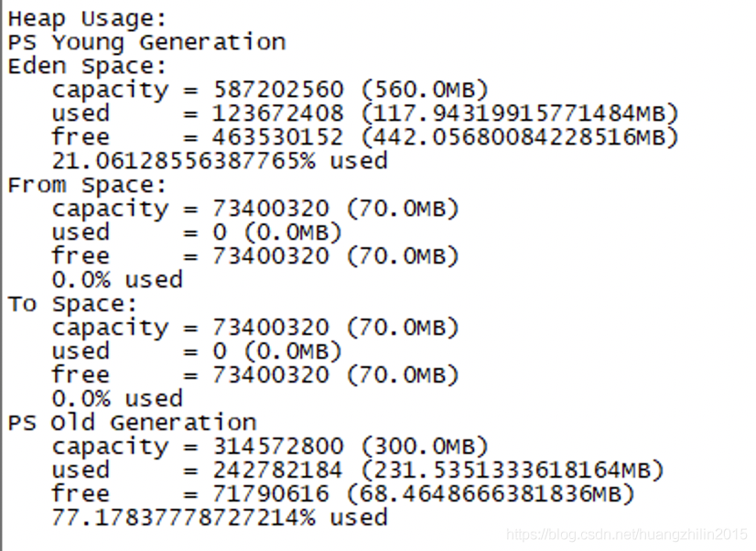Click the 77.17837778727214% used line
The width and height of the screenshot is (756, 551).
220,518
